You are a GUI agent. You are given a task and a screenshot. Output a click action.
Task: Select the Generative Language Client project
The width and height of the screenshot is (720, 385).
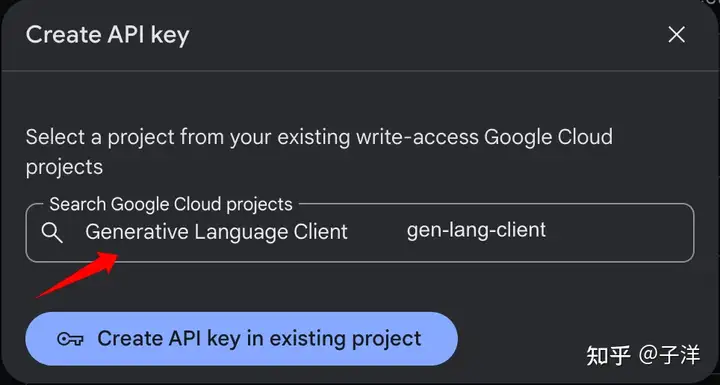[x=216, y=232]
